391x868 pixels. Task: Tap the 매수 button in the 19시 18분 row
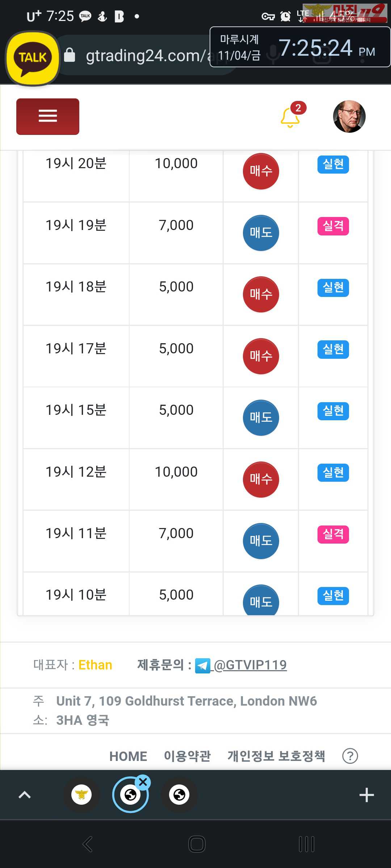tap(261, 294)
